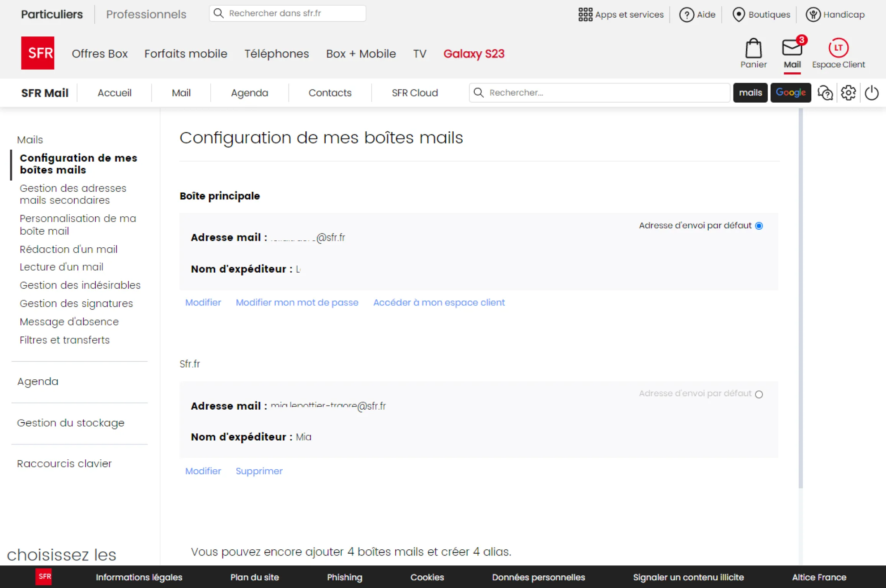Viewport: 886px width, 588px height.
Task: Open the Boutiques location pin
Action: click(x=738, y=15)
